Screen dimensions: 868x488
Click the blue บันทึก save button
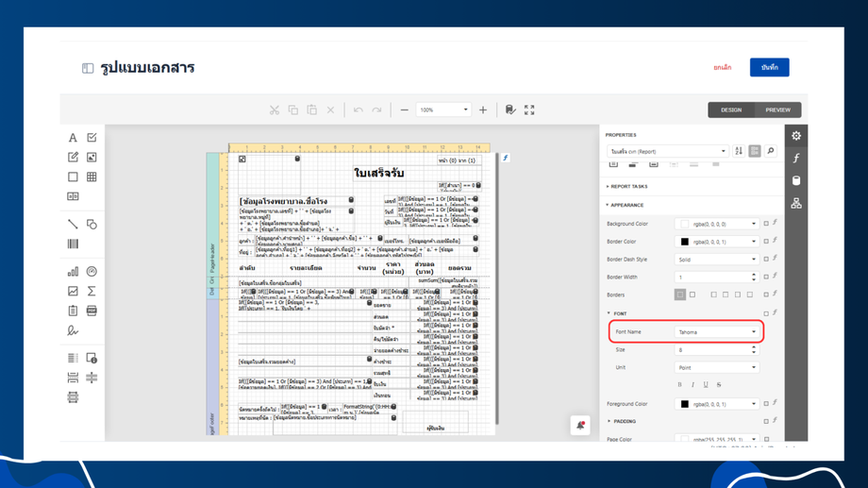pyautogui.click(x=769, y=68)
